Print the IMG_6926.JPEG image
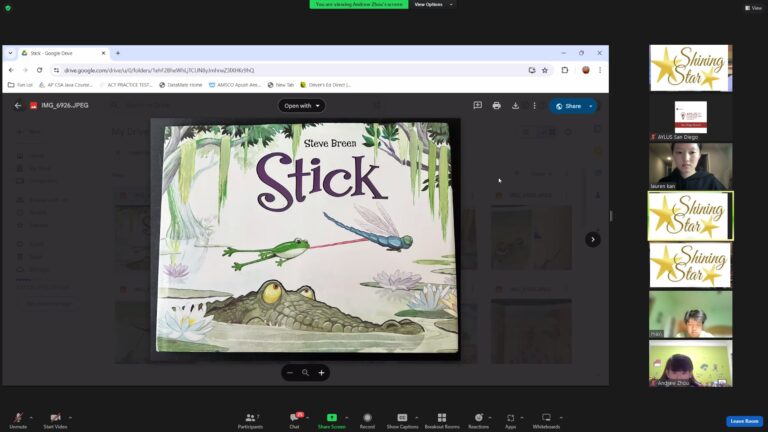 (497, 105)
